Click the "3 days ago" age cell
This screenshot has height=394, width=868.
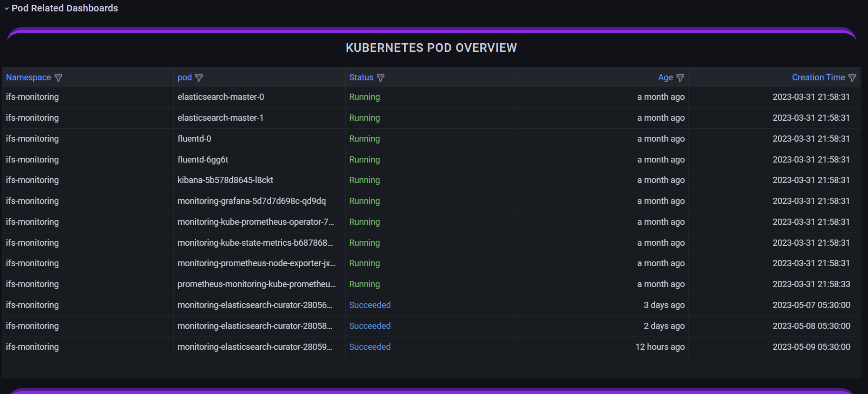coord(664,305)
